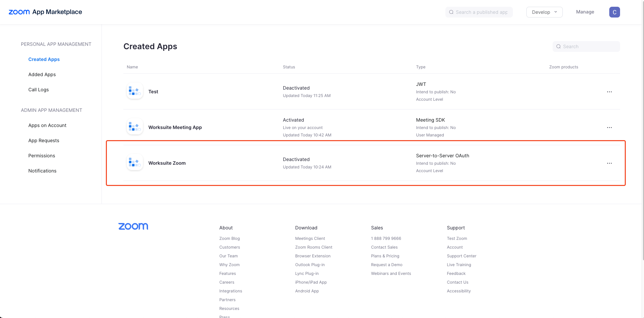The width and height of the screenshot is (644, 318).
Task: Focus the Created Apps search field
Action: click(586, 46)
